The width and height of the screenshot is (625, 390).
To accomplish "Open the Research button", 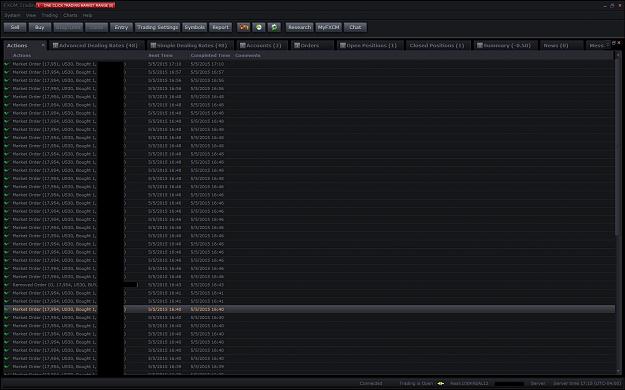I will (299, 27).
